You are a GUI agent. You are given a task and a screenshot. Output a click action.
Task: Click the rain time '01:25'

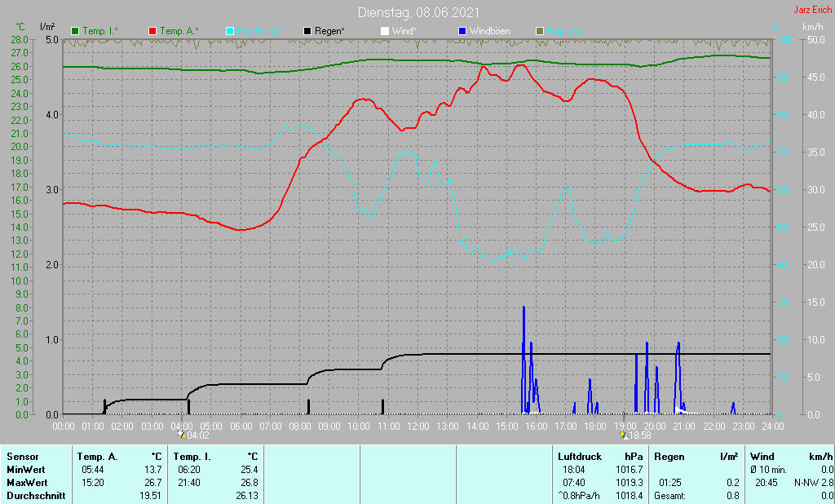click(x=670, y=483)
